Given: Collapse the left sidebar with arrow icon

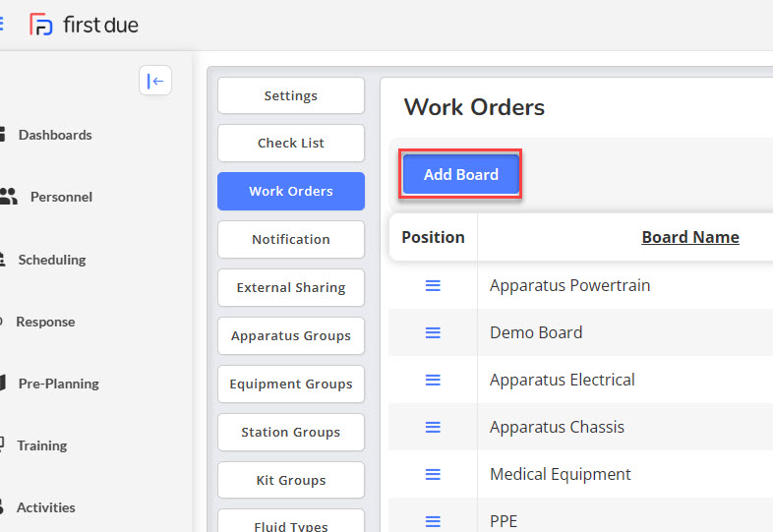Looking at the screenshot, I should [x=155, y=81].
